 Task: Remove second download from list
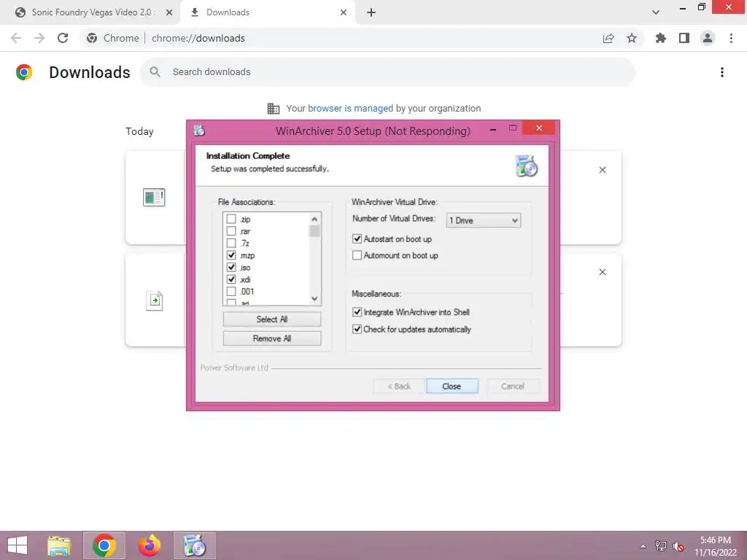click(602, 272)
